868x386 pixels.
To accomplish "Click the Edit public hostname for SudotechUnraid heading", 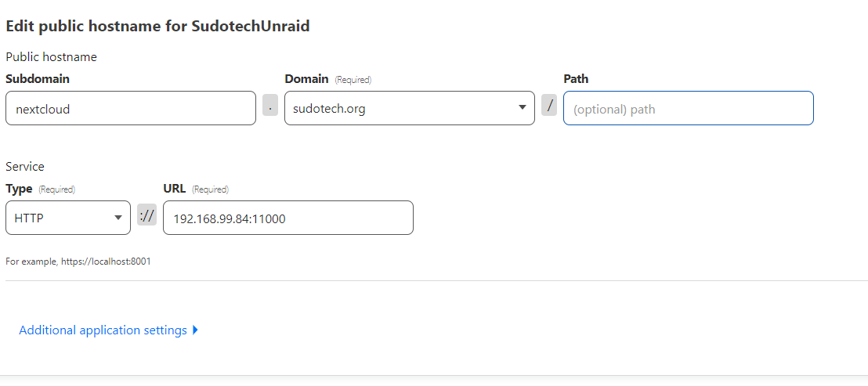I will click(157, 26).
